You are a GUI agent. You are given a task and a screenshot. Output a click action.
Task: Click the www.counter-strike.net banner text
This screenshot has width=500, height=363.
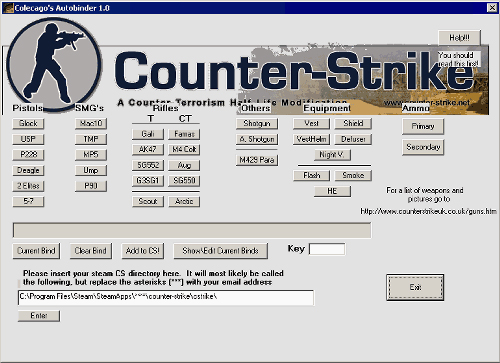[x=427, y=103]
